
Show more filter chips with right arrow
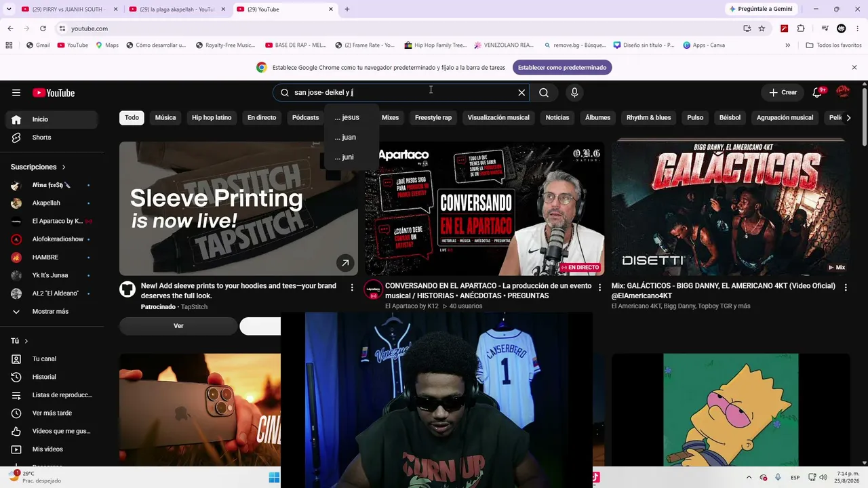coord(848,118)
